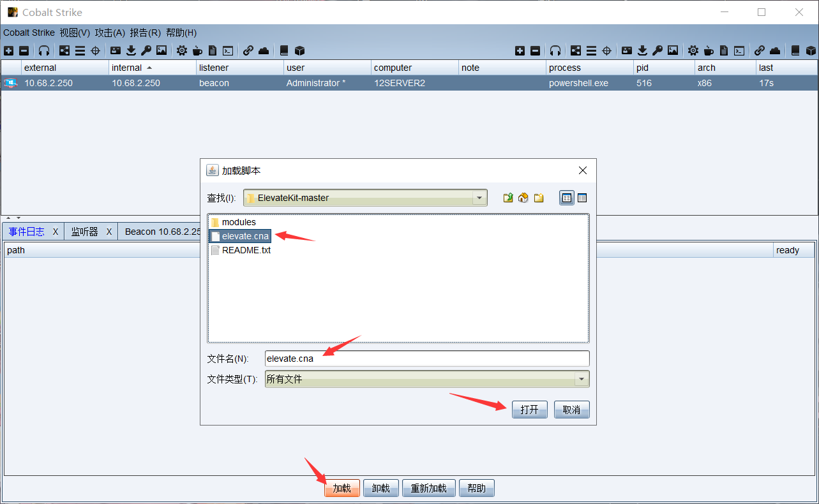Toggle list view in file dialog
The image size is (819, 504).
pyautogui.click(x=566, y=198)
